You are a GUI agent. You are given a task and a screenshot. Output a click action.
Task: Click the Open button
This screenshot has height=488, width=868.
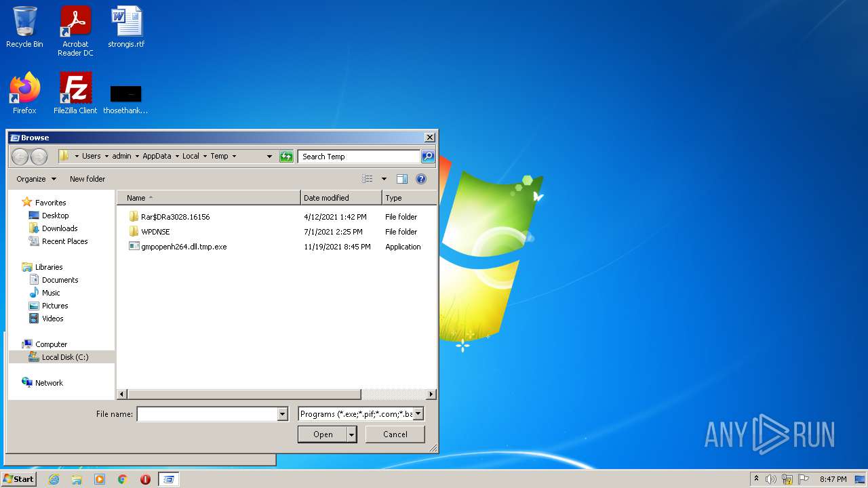click(323, 434)
